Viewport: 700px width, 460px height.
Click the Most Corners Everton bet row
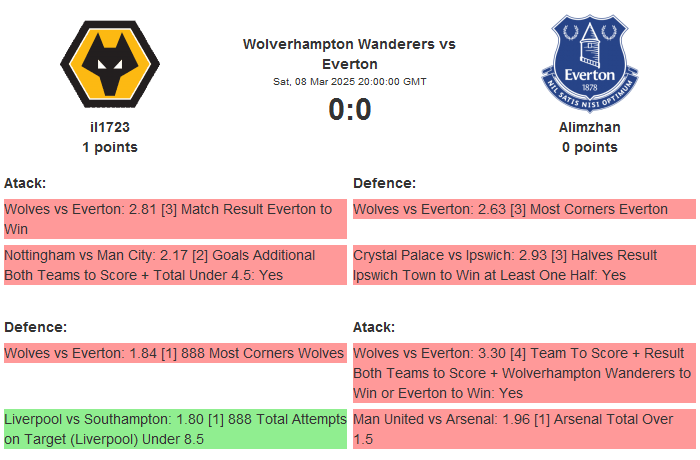click(x=523, y=210)
